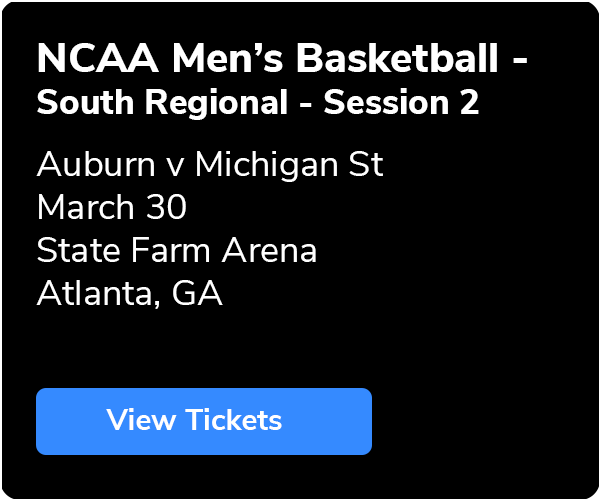Click the South Regional - Session 2 subtitle
The height and width of the screenshot is (500, 600).
pos(258,102)
